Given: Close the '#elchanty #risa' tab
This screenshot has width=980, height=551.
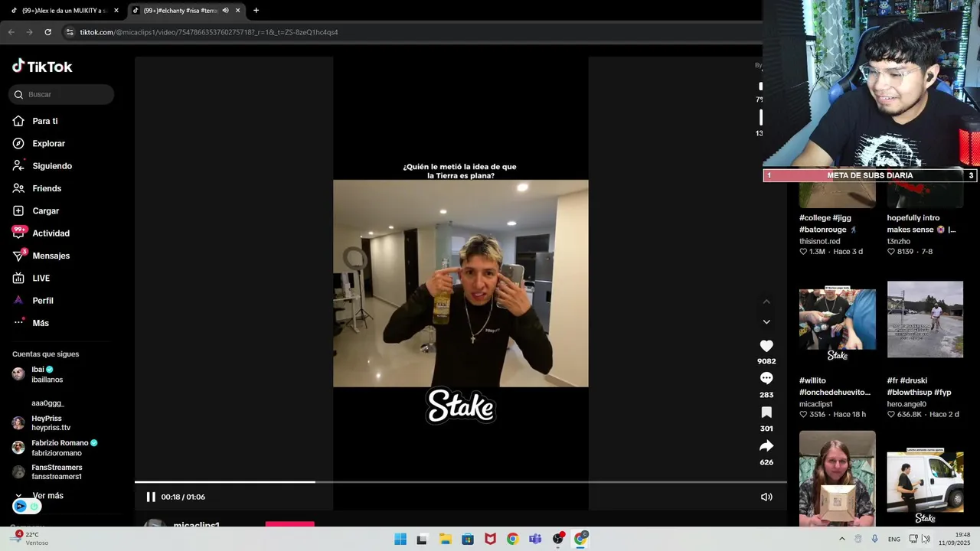Looking at the screenshot, I should [x=238, y=11].
